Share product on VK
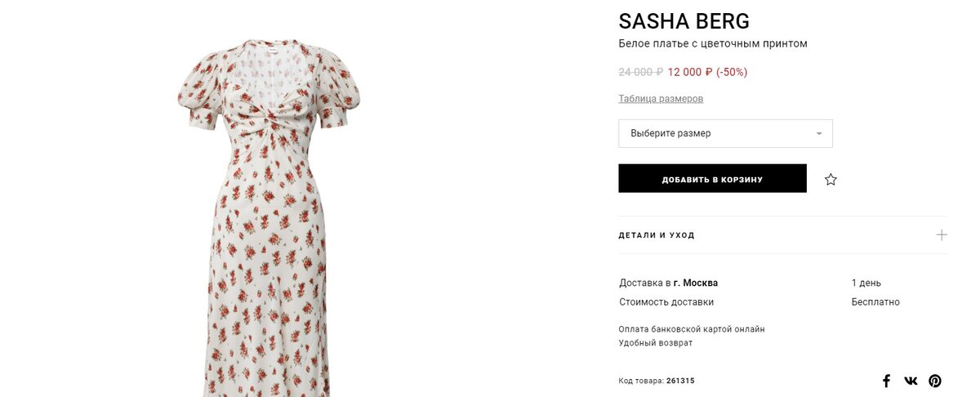980x397 pixels. pyautogui.click(x=911, y=381)
